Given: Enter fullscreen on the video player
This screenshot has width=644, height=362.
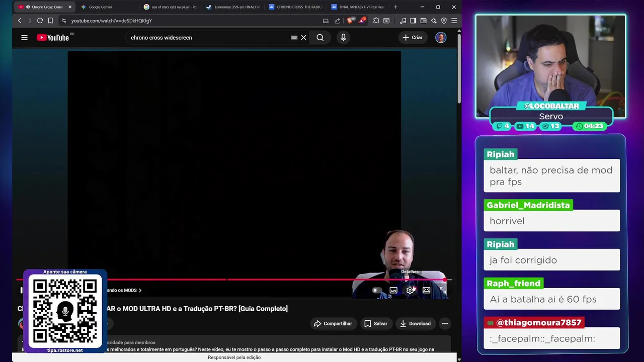Looking at the screenshot, I should [442, 290].
